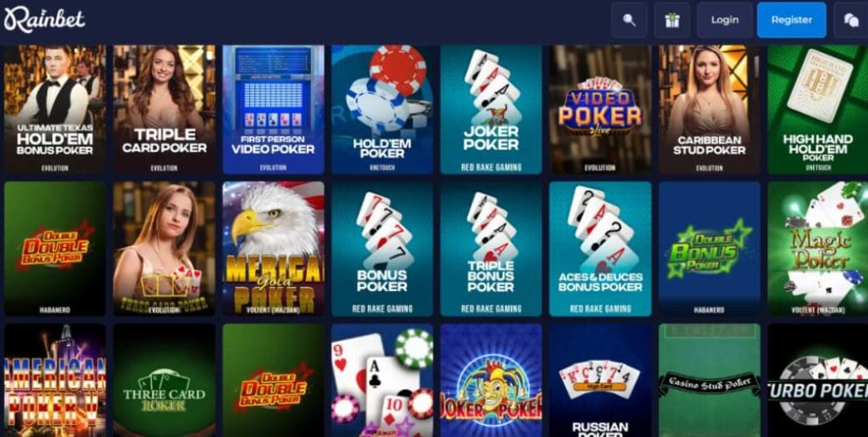Screen dimensions: 868x437
Task: Launch First Person Video Poker
Action: click(x=273, y=109)
